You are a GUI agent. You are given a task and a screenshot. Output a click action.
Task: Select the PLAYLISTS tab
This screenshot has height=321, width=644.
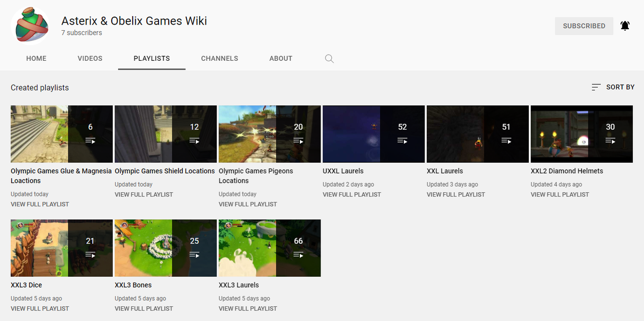[x=152, y=58]
